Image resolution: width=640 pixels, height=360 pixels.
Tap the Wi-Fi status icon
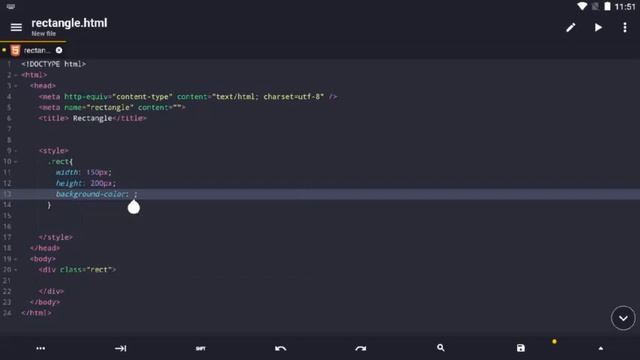pos(582,6)
